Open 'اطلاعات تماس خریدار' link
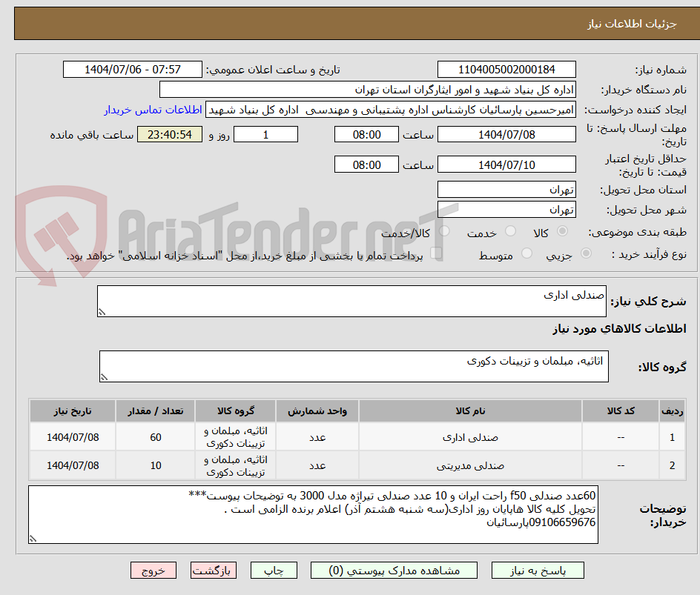 click(x=153, y=110)
